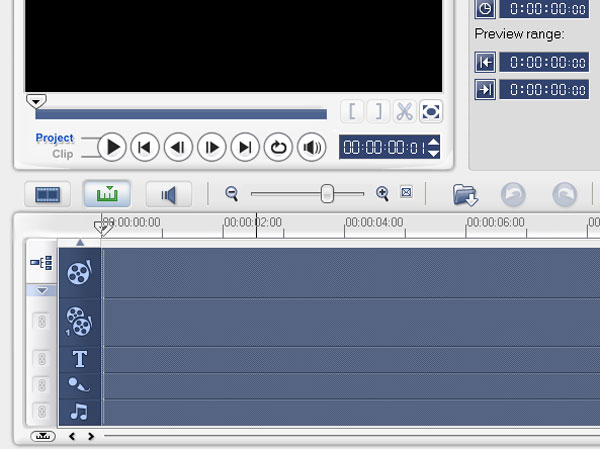Image resolution: width=600 pixels, height=449 pixels.
Task: Click the Redo button
Action: pos(565,194)
